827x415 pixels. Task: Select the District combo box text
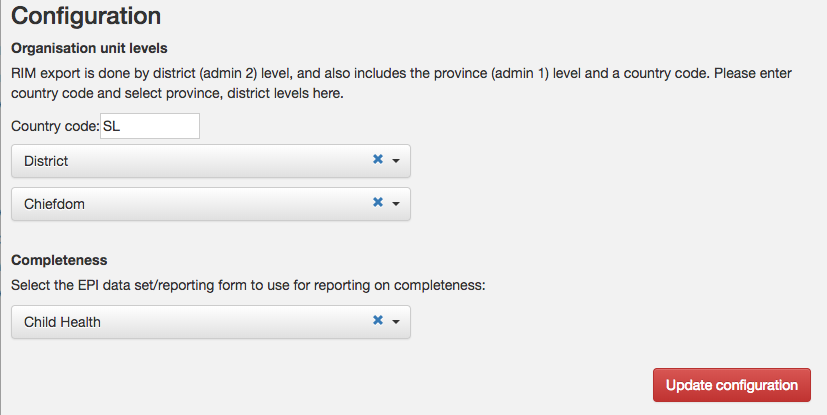tap(46, 161)
